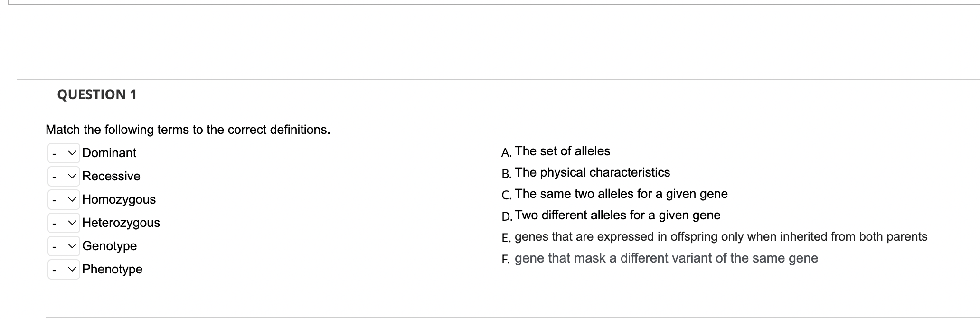Click the Homozygous term label
980x319 pixels.
[x=119, y=199]
